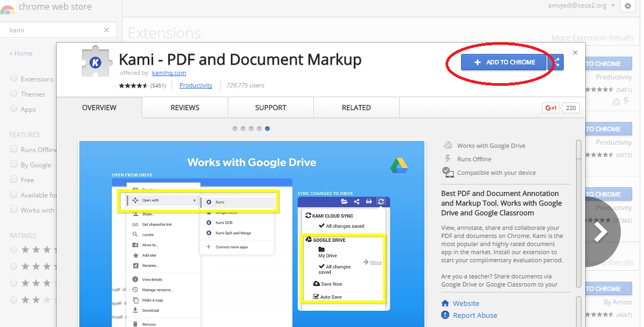Viewport: 644px width, 327px height.
Task: Click the ADD TO CHROME button for Kami
Action: point(504,63)
